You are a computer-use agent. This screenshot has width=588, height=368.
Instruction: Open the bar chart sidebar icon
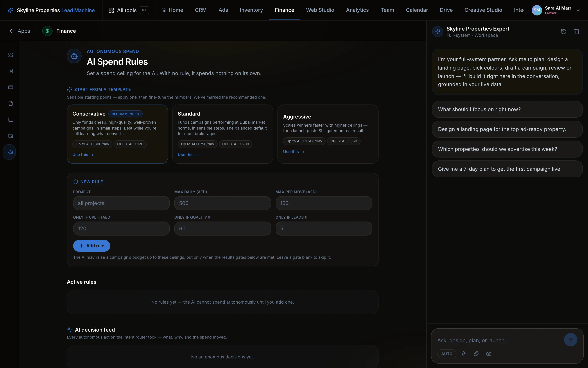(x=10, y=119)
